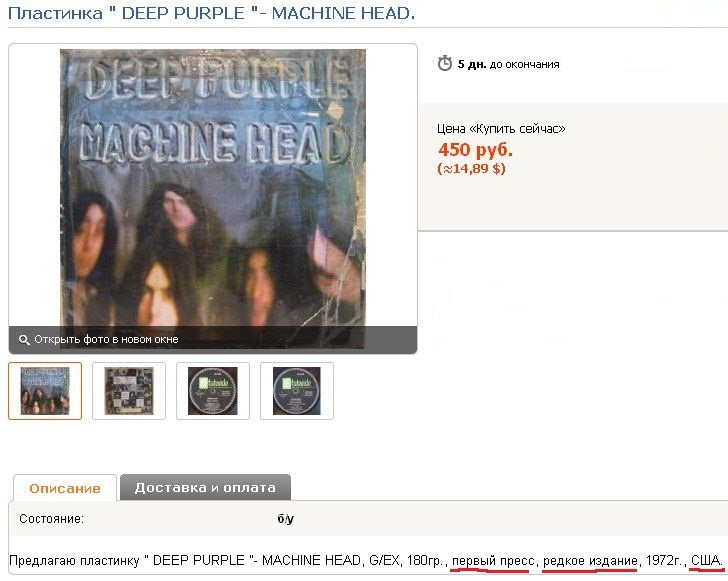The image size is (728, 581).
Task: Click the underlined первый пресс text
Action: coord(493,561)
